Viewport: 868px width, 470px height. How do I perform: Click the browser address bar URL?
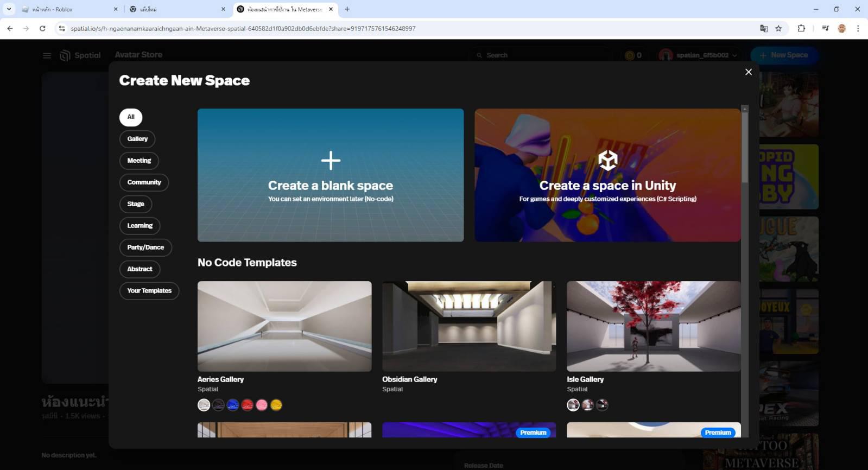[243, 28]
